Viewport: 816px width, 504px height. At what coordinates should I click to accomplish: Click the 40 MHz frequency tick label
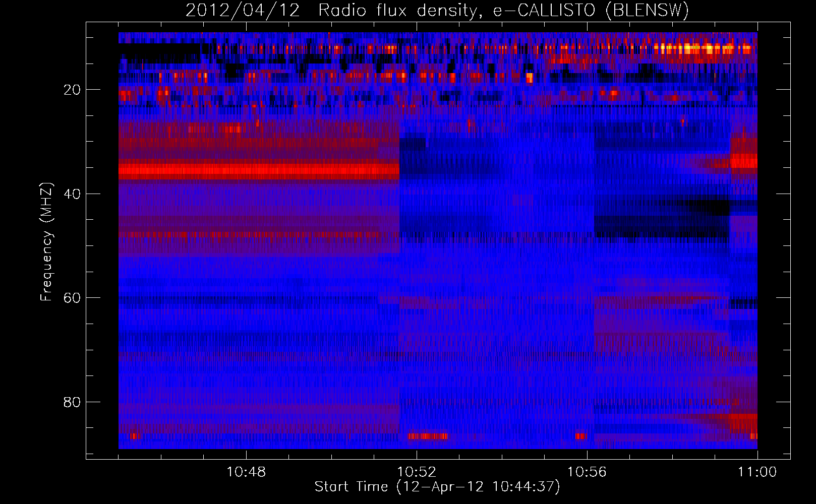72,194
